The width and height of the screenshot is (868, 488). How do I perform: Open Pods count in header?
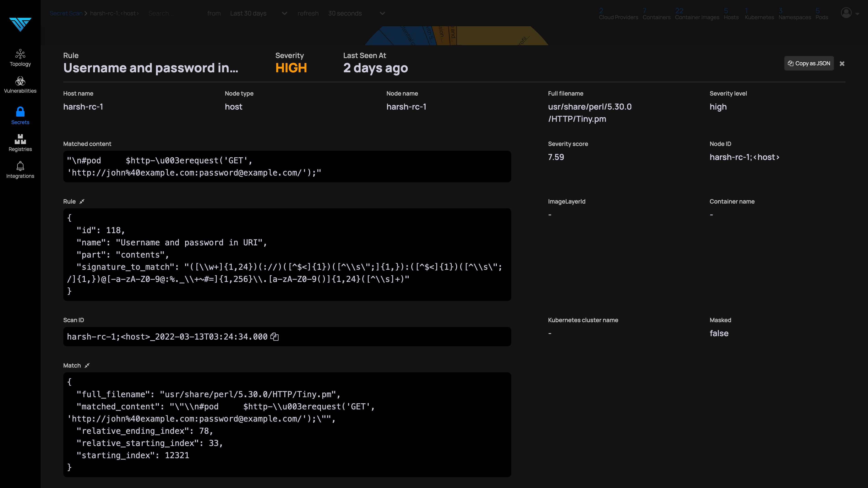point(821,14)
